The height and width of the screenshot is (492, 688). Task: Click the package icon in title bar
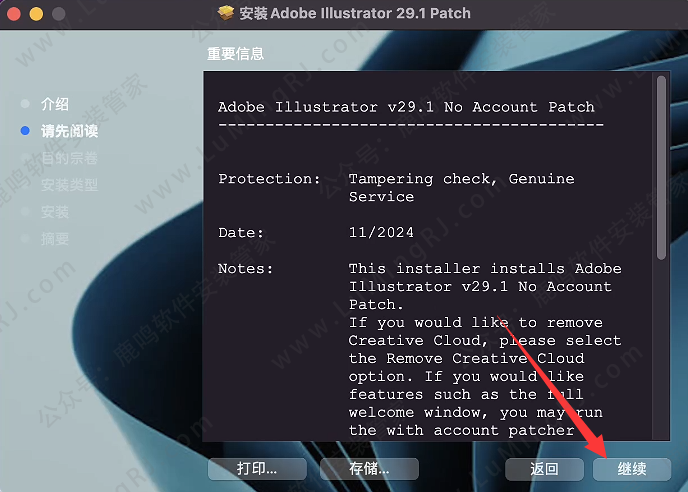click(225, 14)
